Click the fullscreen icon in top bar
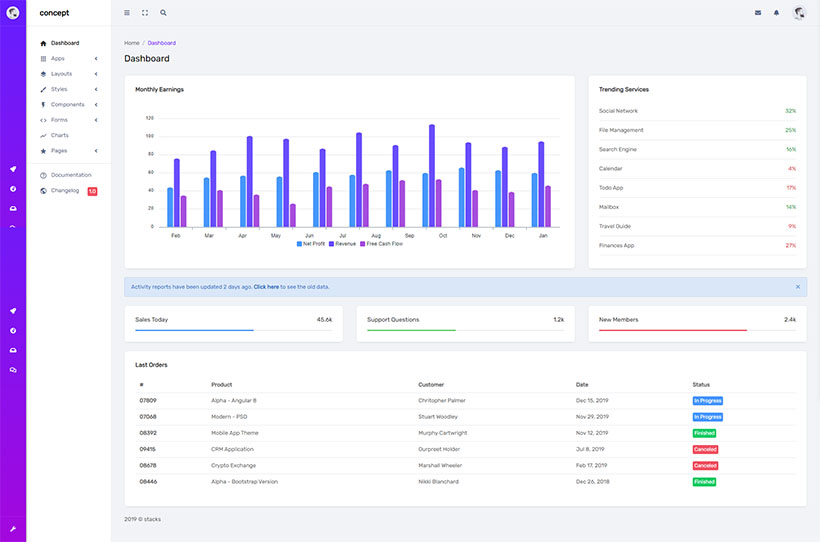Viewport: 820px width, 542px height. coord(145,13)
